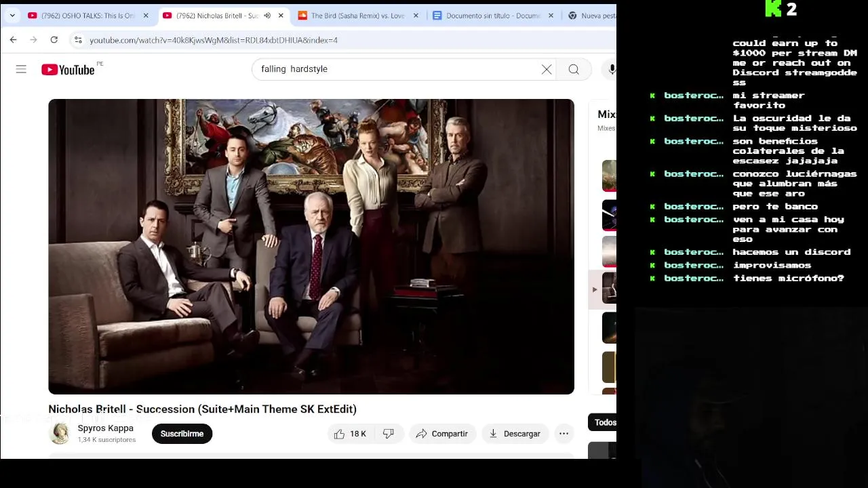Go to YouTube home via logo
This screenshot has width=868, height=488.
pos(68,69)
